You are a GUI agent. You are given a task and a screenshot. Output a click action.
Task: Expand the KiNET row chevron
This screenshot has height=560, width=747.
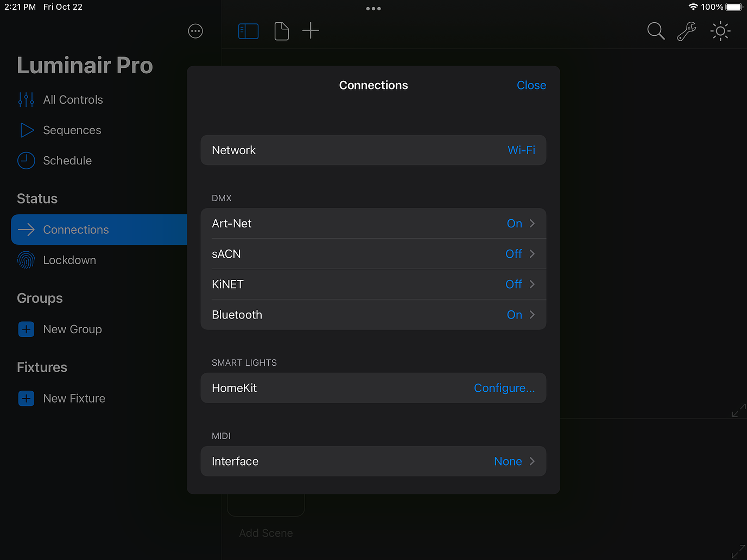click(532, 284)
